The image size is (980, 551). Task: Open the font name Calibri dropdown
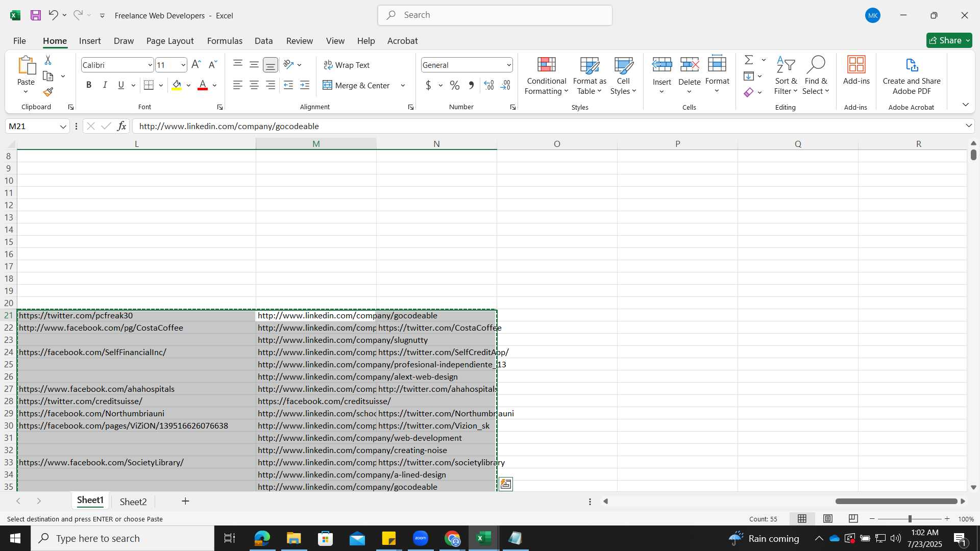(x=150, y=65)
